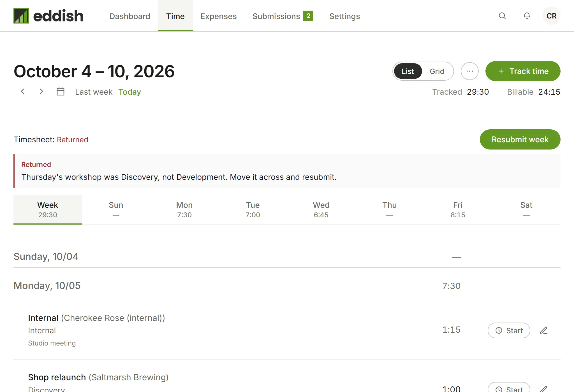Go to previous week arrow
Screen dimensions: 574x392
(23, 91)
